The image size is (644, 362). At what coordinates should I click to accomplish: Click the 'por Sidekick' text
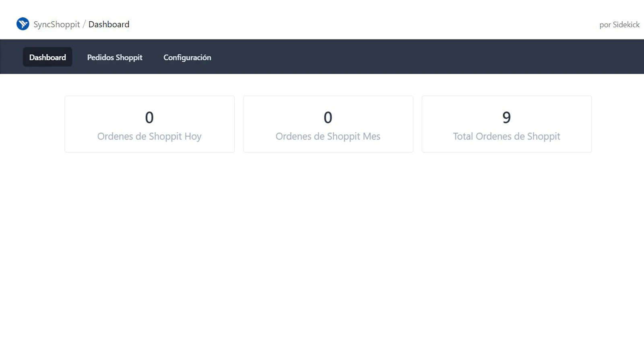coord(619,25)
